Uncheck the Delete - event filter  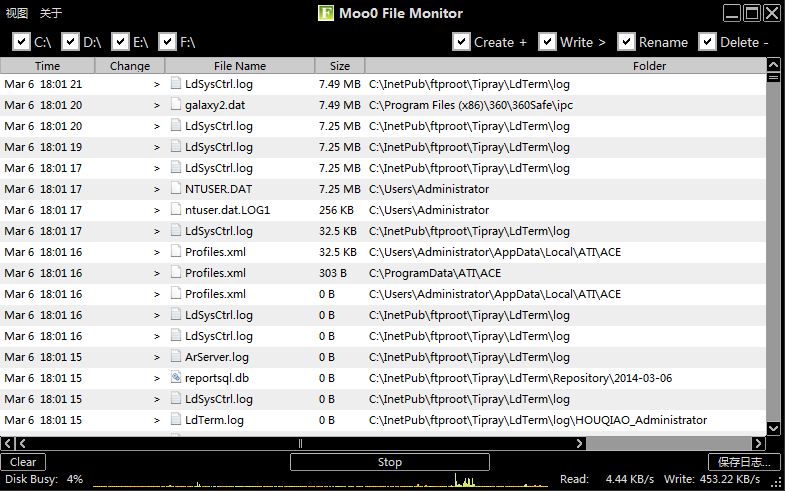coord(707,42)
